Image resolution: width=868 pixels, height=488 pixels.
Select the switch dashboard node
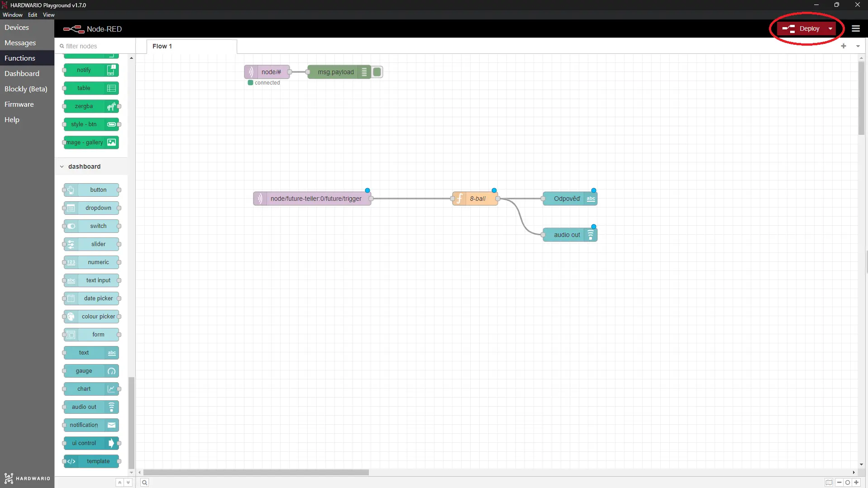tap(91, 226)
